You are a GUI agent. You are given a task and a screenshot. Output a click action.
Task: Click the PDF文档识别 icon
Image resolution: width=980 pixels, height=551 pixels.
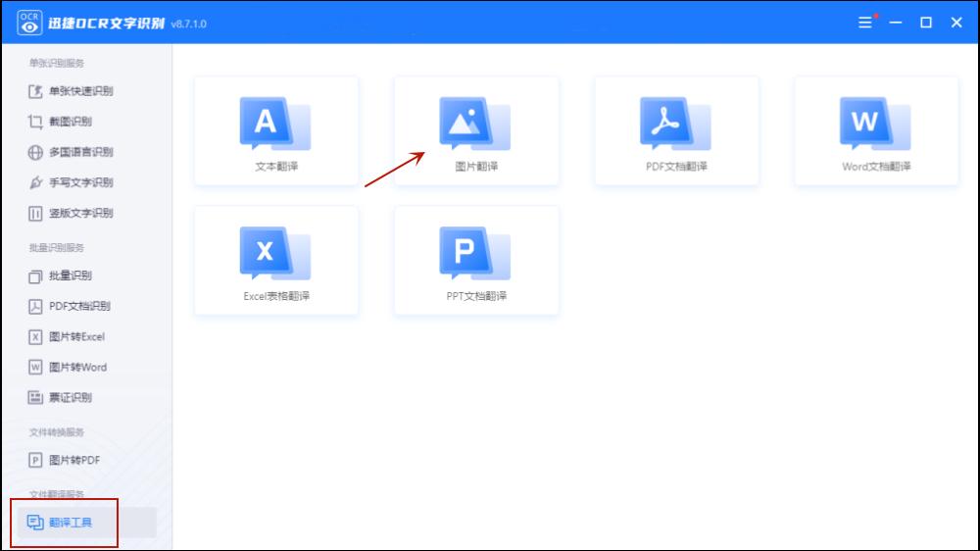click(35, 307)
